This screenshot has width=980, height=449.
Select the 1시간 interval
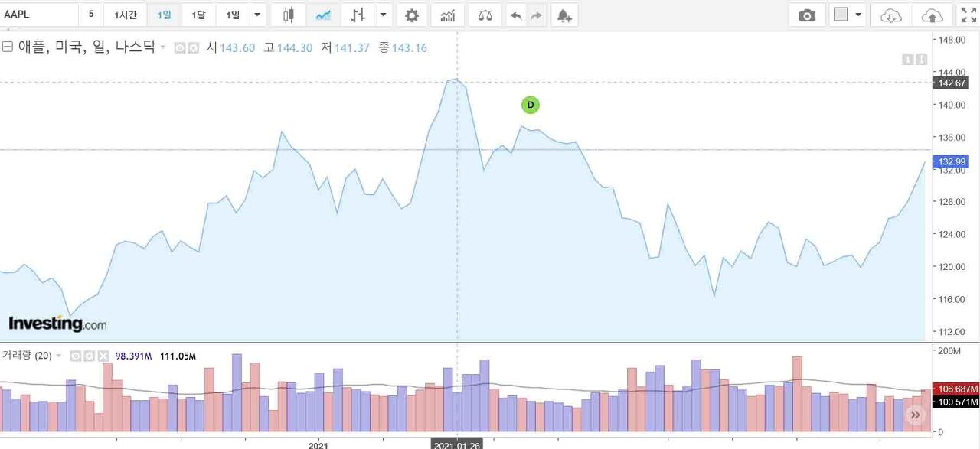click(x=125, y=15)
